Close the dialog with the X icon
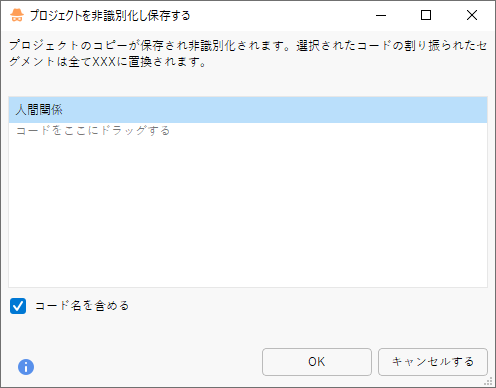496x388 pixels. (x=472, y=15)
